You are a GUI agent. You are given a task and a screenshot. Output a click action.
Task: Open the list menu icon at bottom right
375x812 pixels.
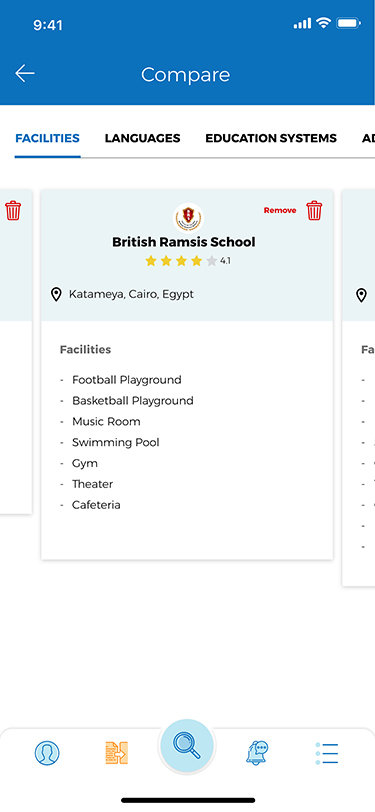point(326,753)
